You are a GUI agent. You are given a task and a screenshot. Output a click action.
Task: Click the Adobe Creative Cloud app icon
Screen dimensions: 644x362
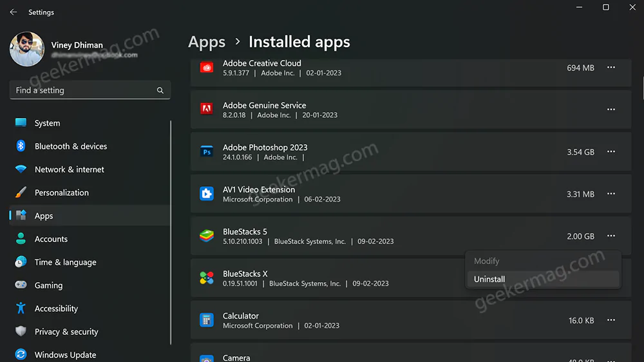click(x=207, y=68)
